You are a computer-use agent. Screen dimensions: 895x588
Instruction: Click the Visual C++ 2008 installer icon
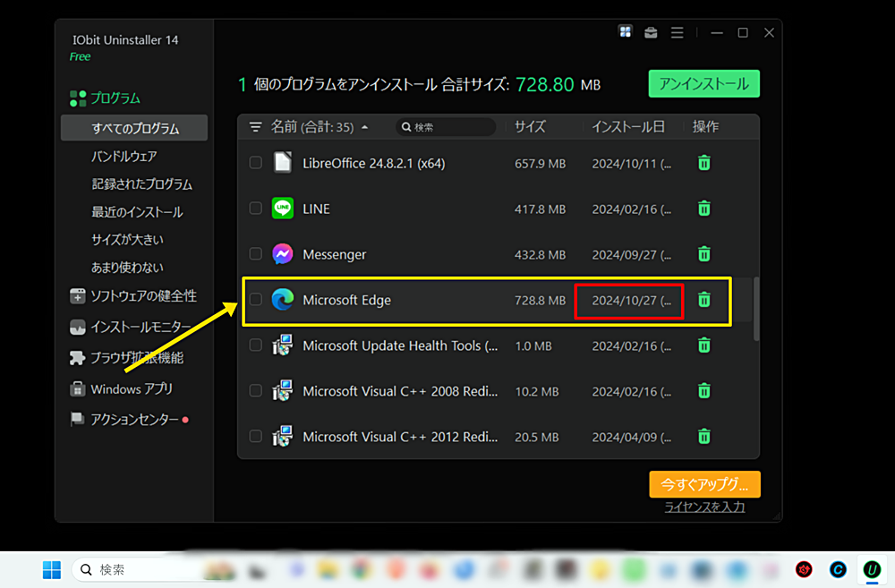pos(283,391)
